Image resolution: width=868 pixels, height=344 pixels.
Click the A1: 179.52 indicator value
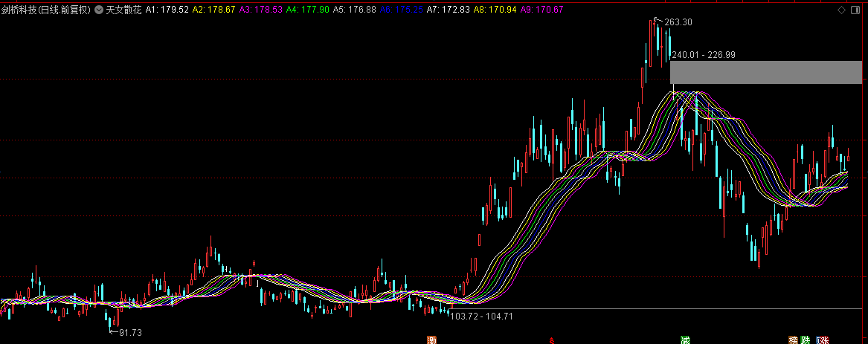167,10
